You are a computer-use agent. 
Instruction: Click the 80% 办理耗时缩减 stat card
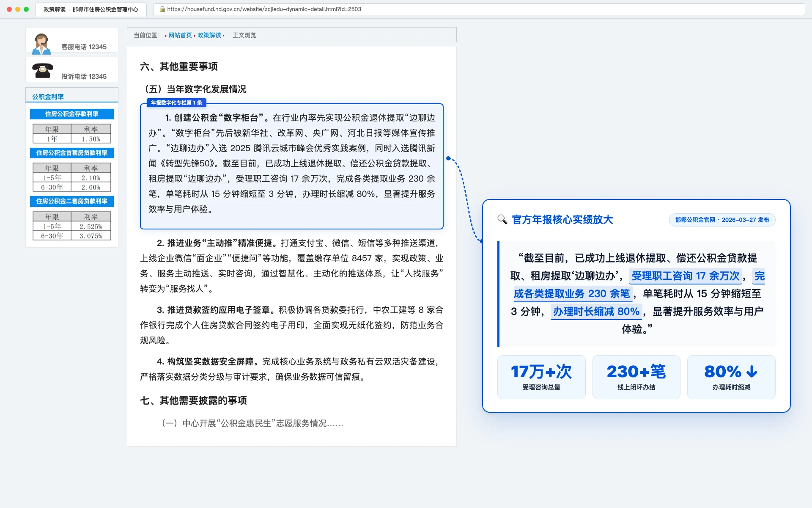pos(731,377)
